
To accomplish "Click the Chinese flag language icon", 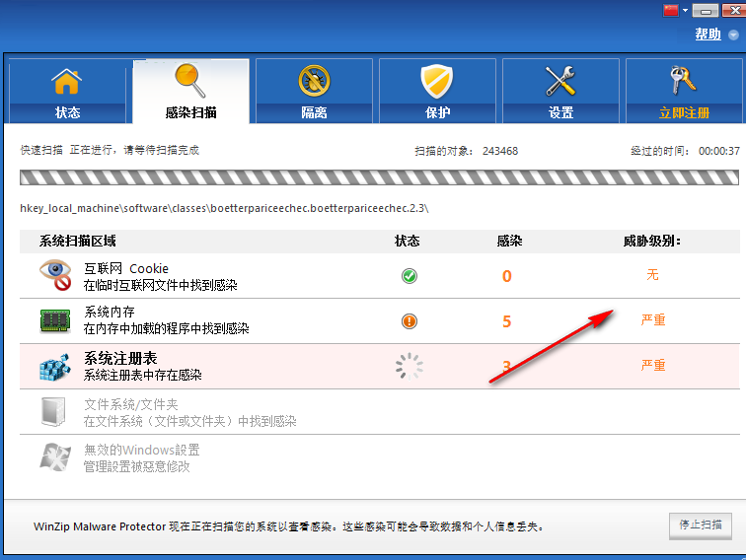I will tap(671, 10).
